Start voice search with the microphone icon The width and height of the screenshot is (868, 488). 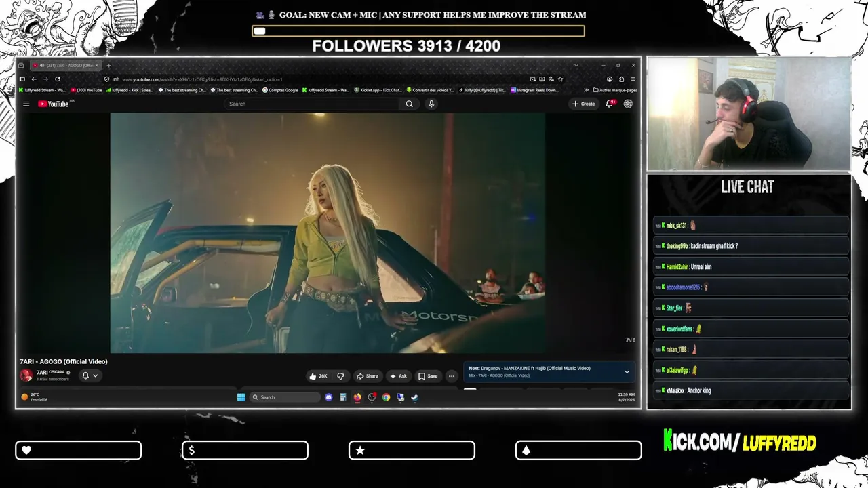point(431,104)
